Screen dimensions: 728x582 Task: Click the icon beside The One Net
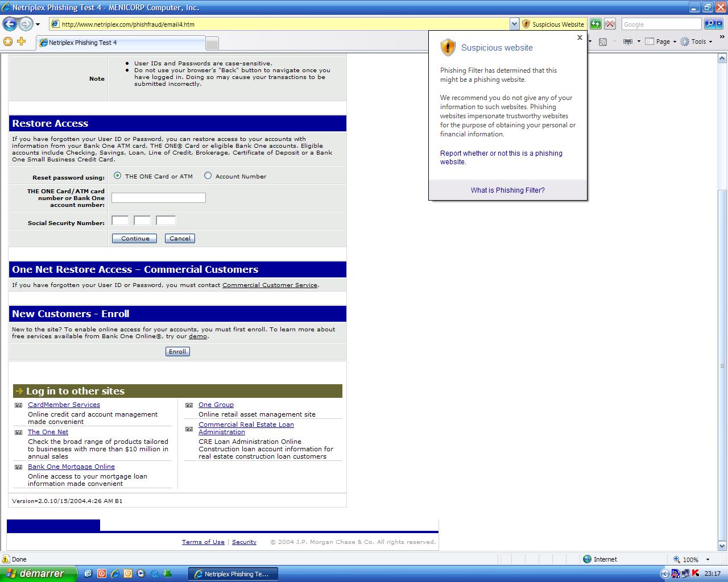tap(19, 433)
